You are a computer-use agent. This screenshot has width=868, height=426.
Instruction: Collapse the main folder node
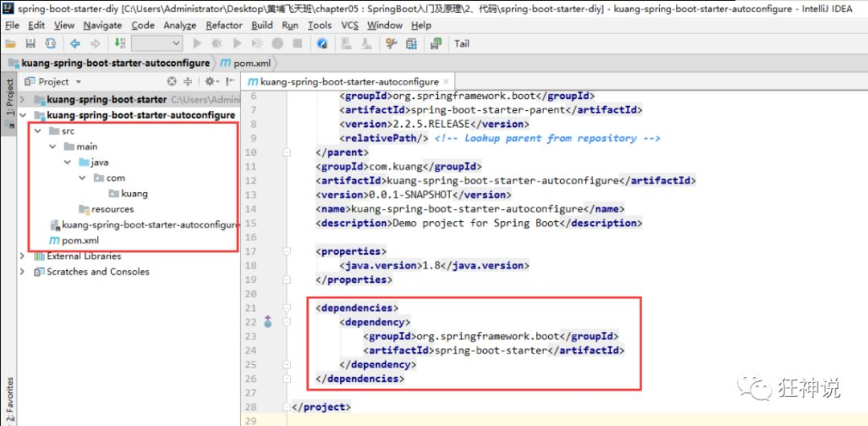click(x=52, y=147)
